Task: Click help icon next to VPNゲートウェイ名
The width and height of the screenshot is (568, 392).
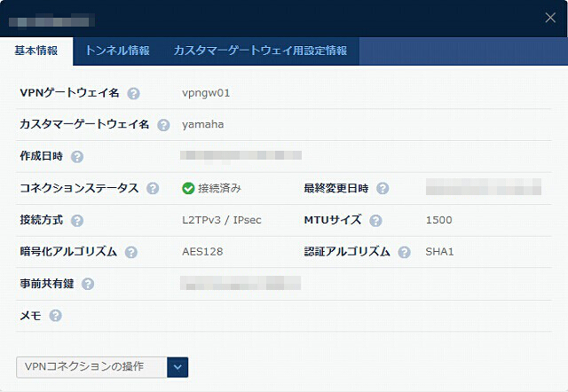Action: 133,93
